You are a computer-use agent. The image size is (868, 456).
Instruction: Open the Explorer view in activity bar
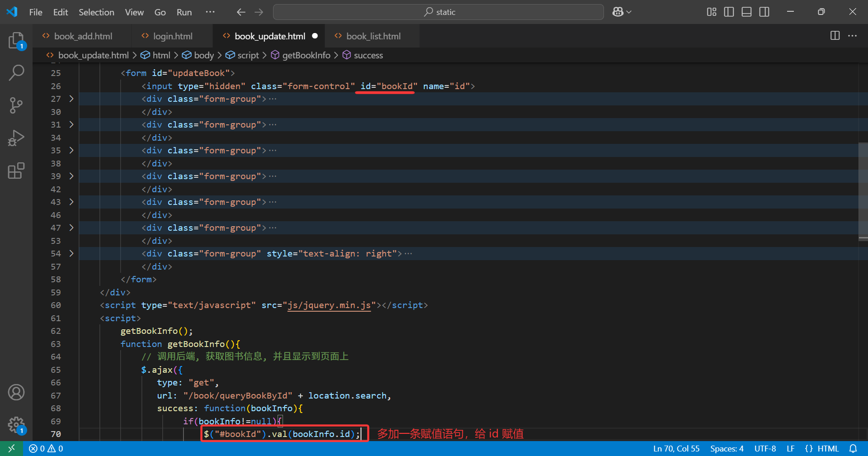tap(16, 41)
